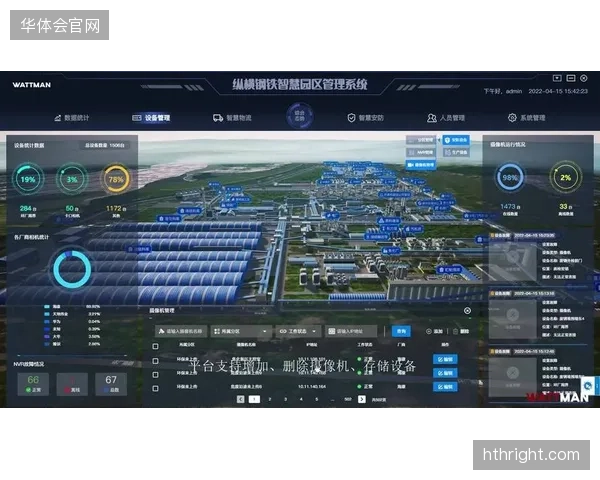600x480 pixels.
Task: Click the 33 offline camera count
Action: point(566,207)
